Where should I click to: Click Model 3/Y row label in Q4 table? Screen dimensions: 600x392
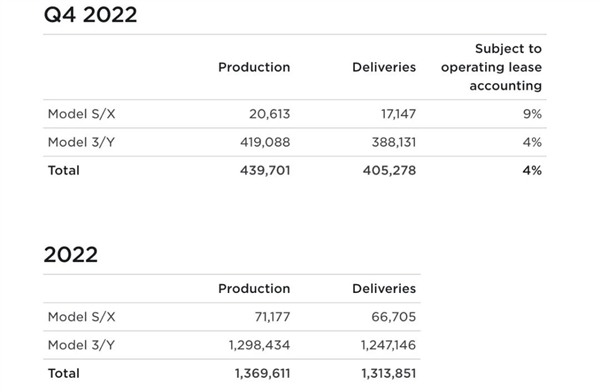(x=81, y=142)
